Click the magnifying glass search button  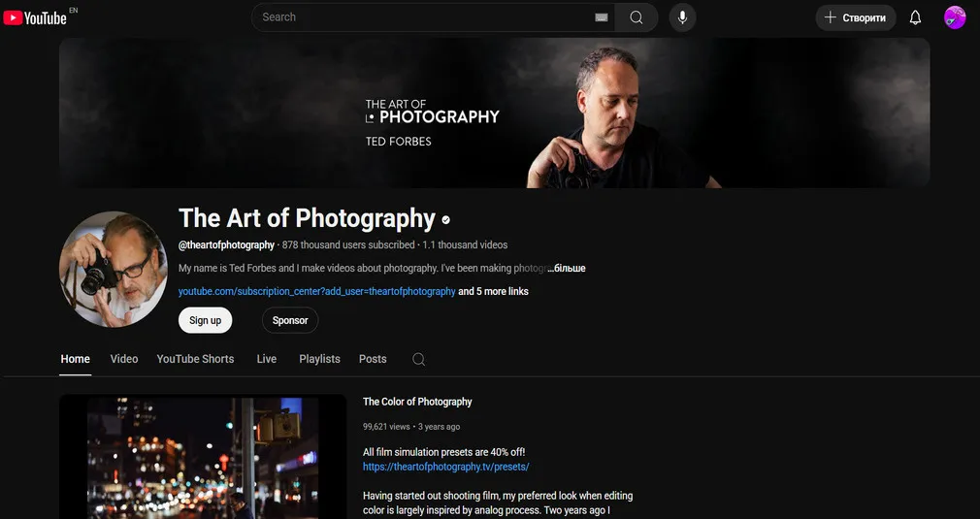637,17
